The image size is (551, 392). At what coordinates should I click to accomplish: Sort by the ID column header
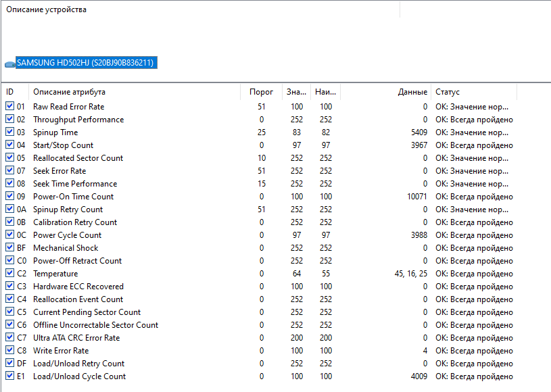coord(15,92)
